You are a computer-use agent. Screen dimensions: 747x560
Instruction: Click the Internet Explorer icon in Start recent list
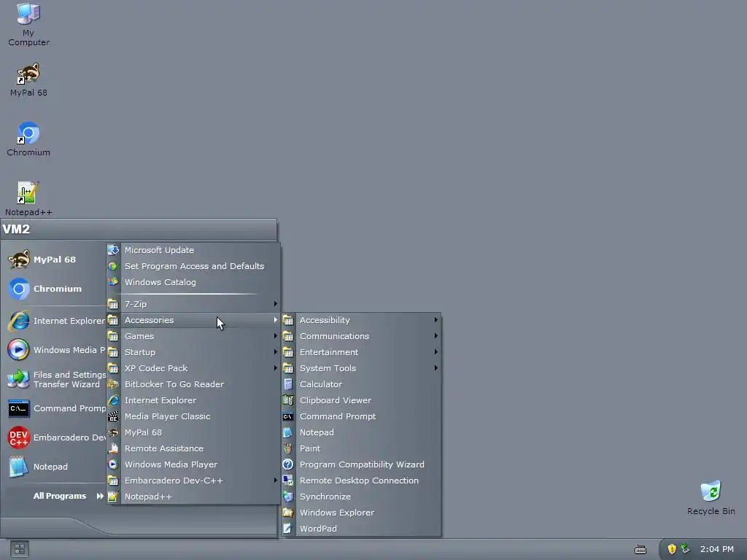(18, 321)
